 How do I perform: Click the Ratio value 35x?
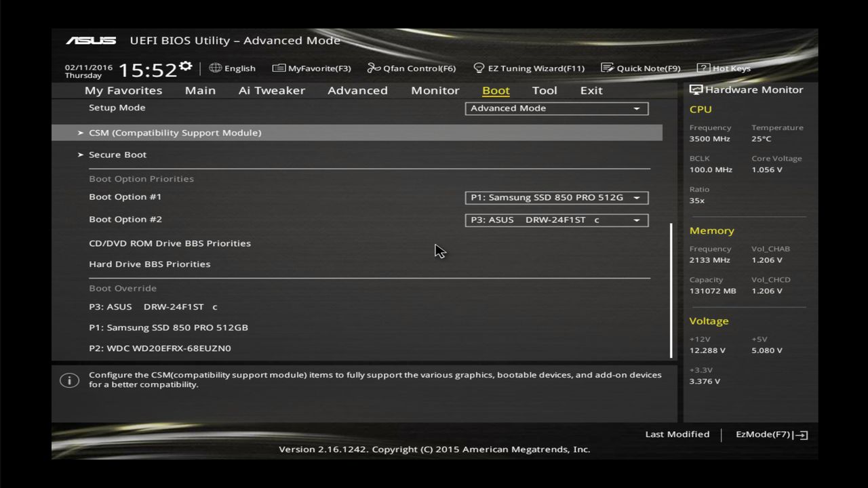click(x=697, y=201)
